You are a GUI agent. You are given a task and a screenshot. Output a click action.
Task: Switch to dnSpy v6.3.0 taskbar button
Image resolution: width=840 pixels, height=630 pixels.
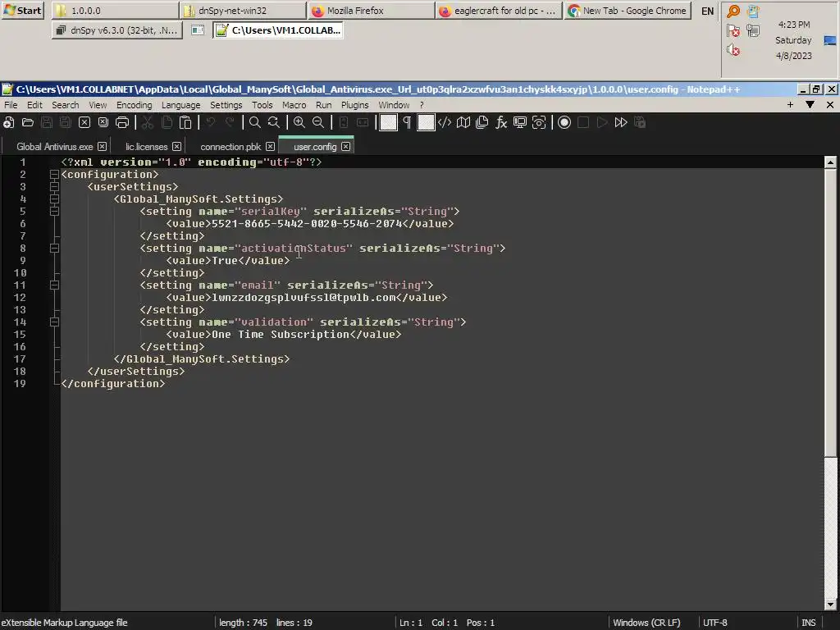tap(117, 30)
